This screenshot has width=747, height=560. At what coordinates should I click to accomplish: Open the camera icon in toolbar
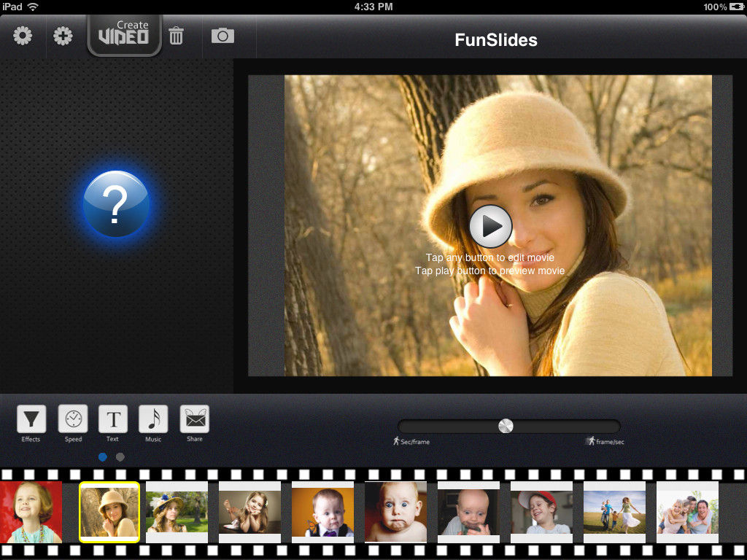[x=222, y=36]
